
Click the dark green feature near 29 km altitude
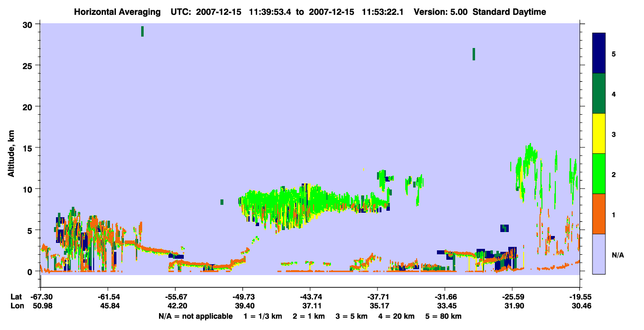[142, 31]
